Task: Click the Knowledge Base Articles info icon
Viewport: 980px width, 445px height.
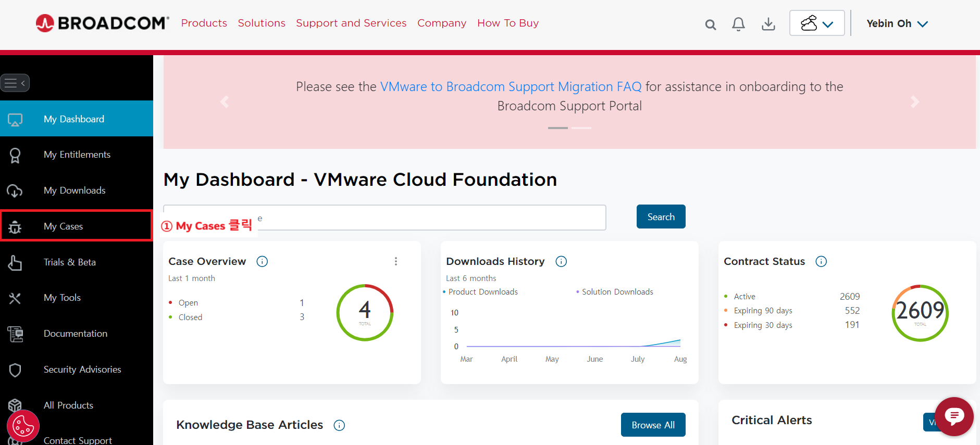Action: pyautogui.click(x=339, y=425)
